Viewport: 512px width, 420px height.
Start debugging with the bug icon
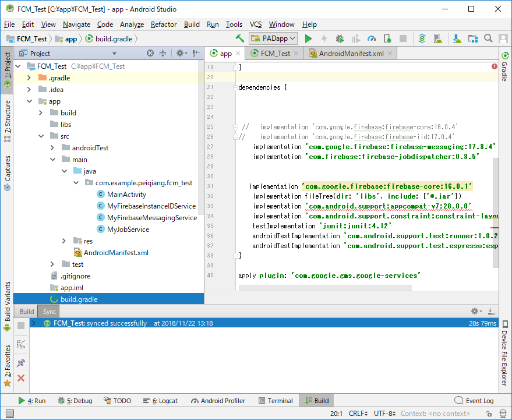340,38
